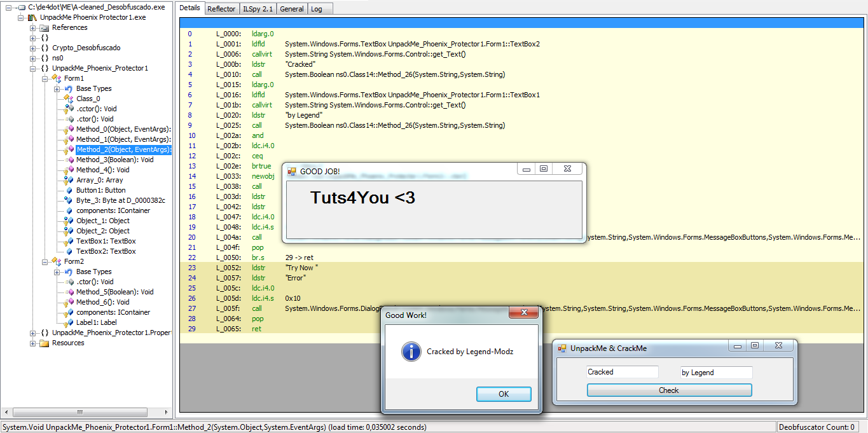Click the info icon in Good Work dialog

click(x=411, y=351)
